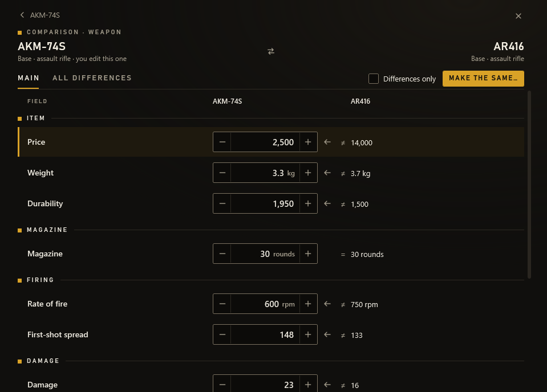Click the FIRING section header
The height and width of the screenshot is (392, 547).
(x=40, y=280)
